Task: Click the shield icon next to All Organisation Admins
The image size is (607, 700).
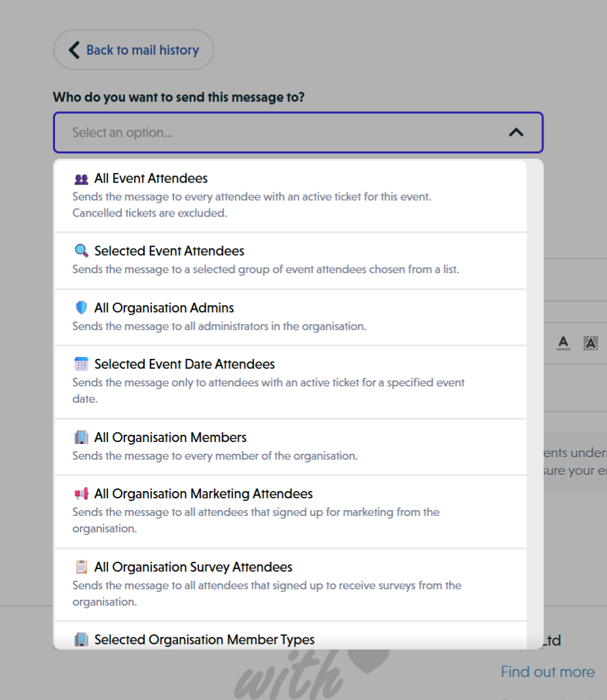Action: tap(81, 307)
